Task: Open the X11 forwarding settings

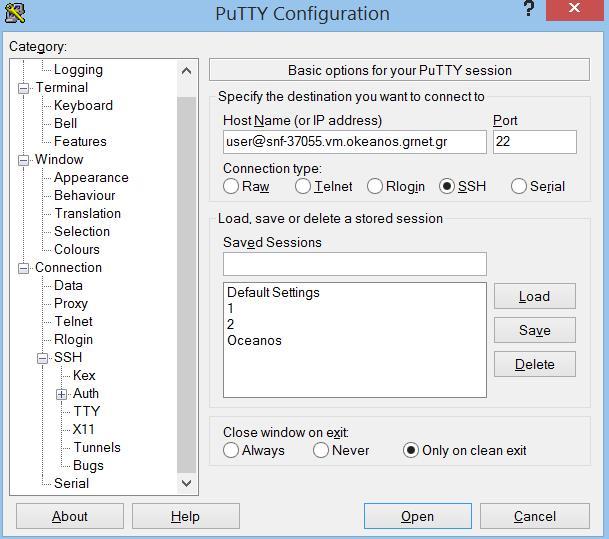Action: pyautogui.click(x=84, y=429)
